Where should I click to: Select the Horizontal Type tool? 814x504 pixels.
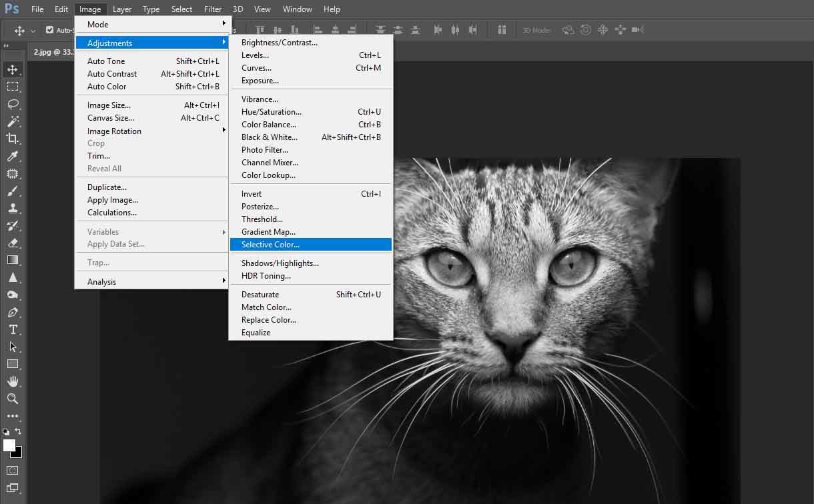tap(13, 329)
